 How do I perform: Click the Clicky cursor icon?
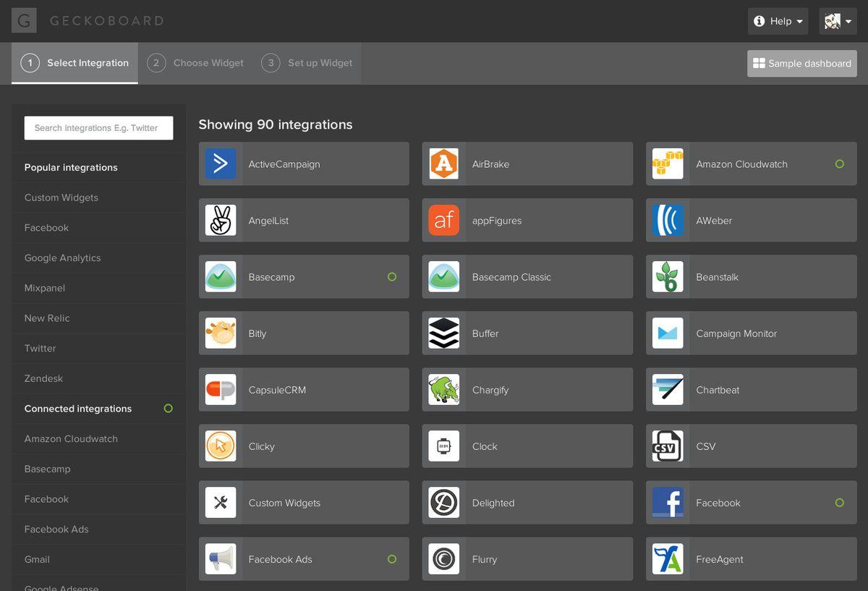(x=221, y=446)
